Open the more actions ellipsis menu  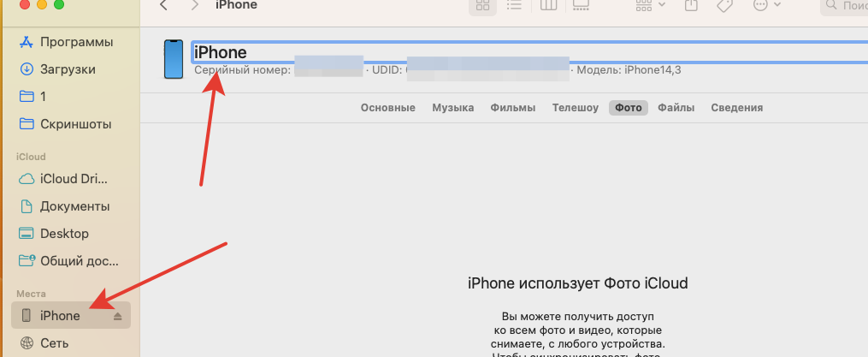pos(767,5)
